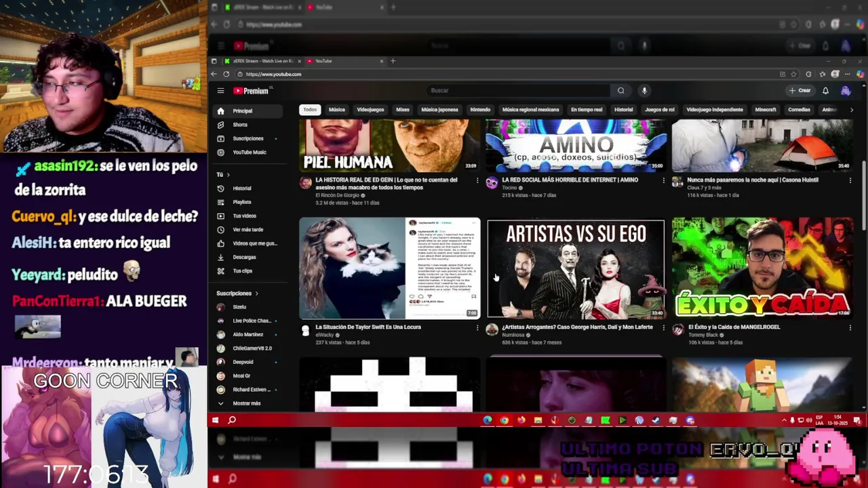Image resolution: width=868 pixels, height=488 pixels.
Task: Open Playlists in the sidebar
Action: pos(247,202)
